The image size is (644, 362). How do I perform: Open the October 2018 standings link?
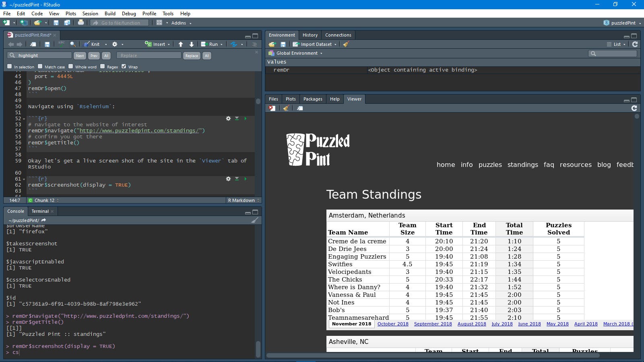coord(393,324)
